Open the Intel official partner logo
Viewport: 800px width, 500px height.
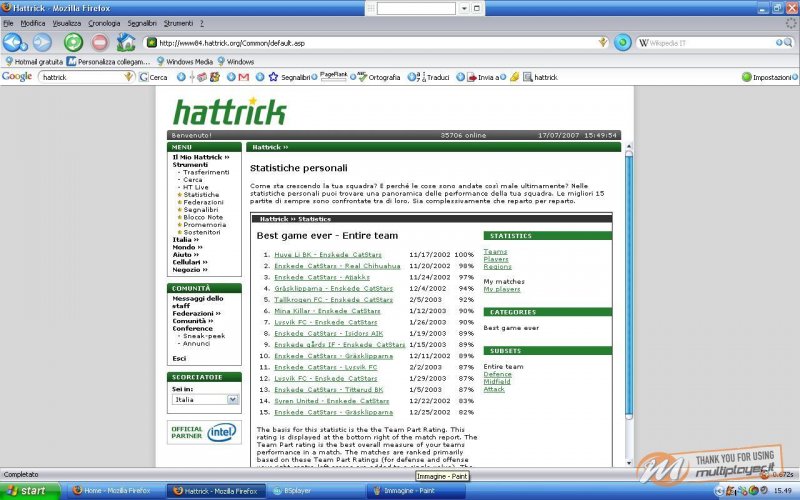(x=205, y=433)
